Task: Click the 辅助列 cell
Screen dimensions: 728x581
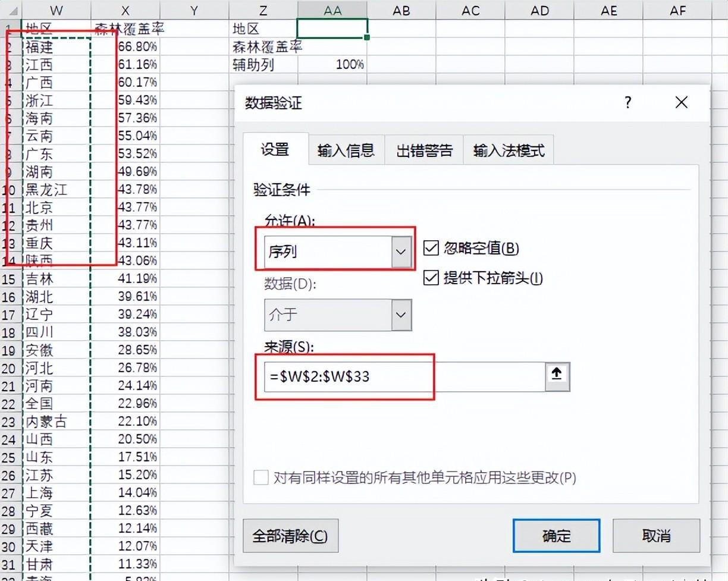Action: (263, 64)
